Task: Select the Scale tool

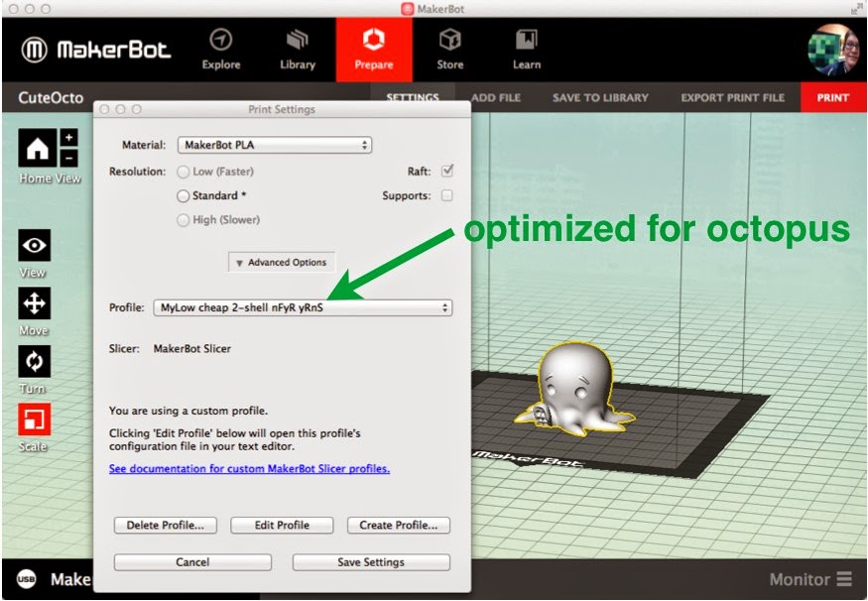Action: (35, 420)
